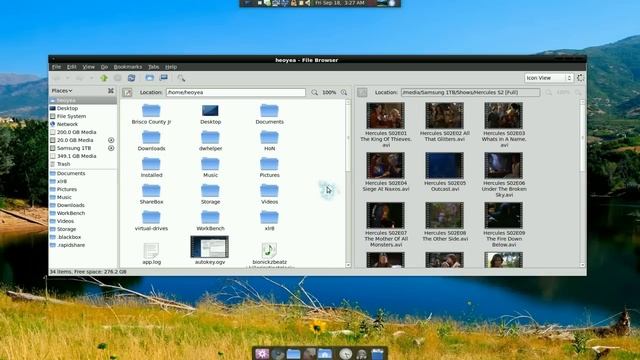Open the View menu
The image size is (640, 360).
[89, 67]
